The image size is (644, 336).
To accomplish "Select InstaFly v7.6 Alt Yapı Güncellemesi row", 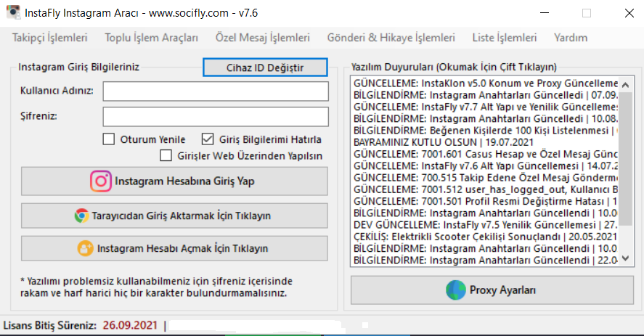I will pyautogui.click(x=485, y=166).
